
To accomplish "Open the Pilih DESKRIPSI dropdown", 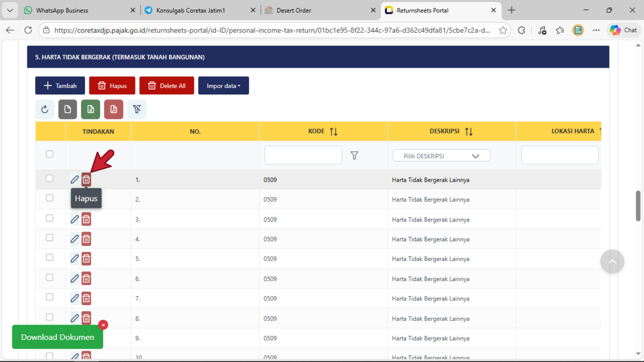I will (442, 156).
